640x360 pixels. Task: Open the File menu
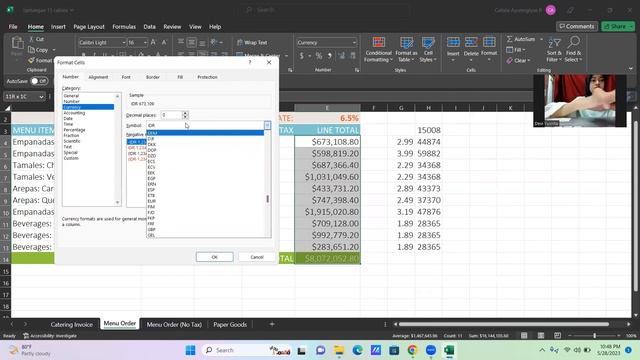point(13,27)
